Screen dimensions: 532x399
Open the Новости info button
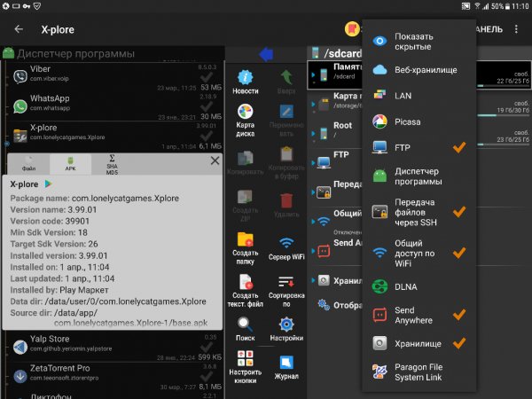coord(246,82)
